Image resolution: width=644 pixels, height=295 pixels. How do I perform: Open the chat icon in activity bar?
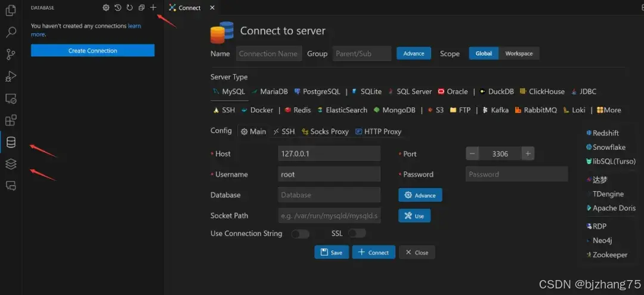click(x=11, y=186)
